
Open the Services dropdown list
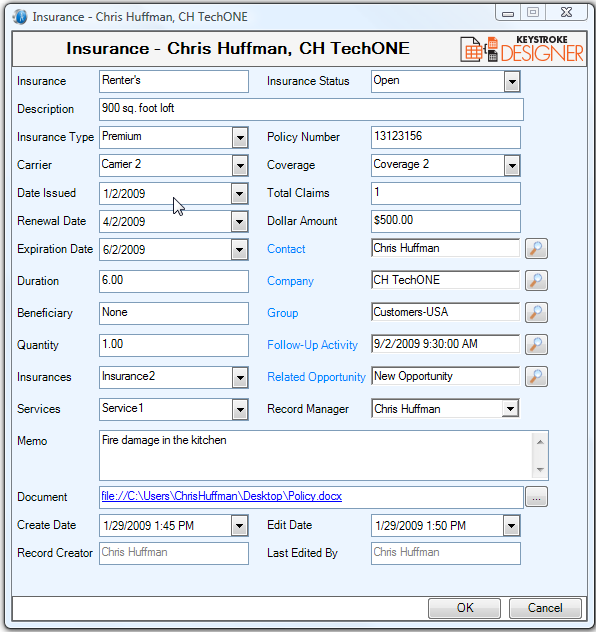coord(240,410)
